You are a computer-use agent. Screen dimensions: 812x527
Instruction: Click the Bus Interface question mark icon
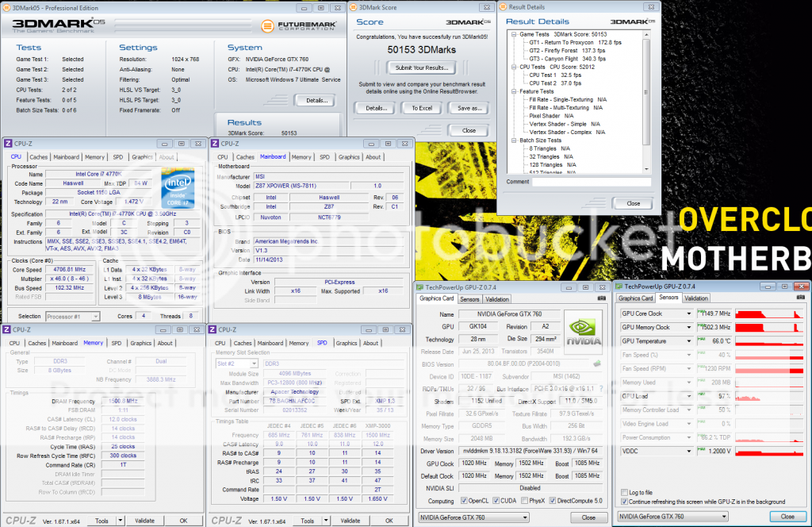point(601,389)
